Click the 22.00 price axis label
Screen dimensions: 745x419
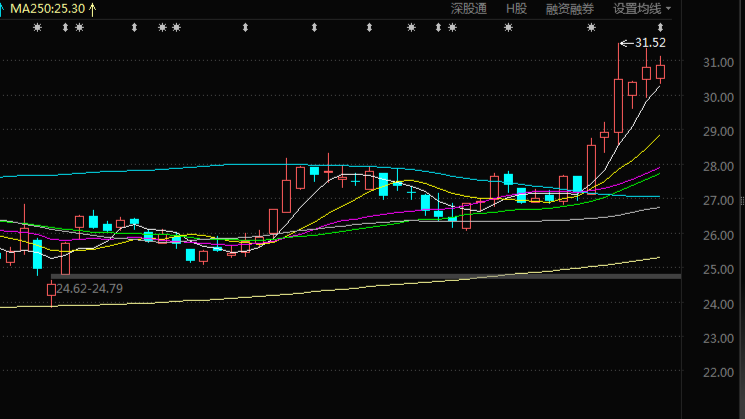click(x=718, y=372)
